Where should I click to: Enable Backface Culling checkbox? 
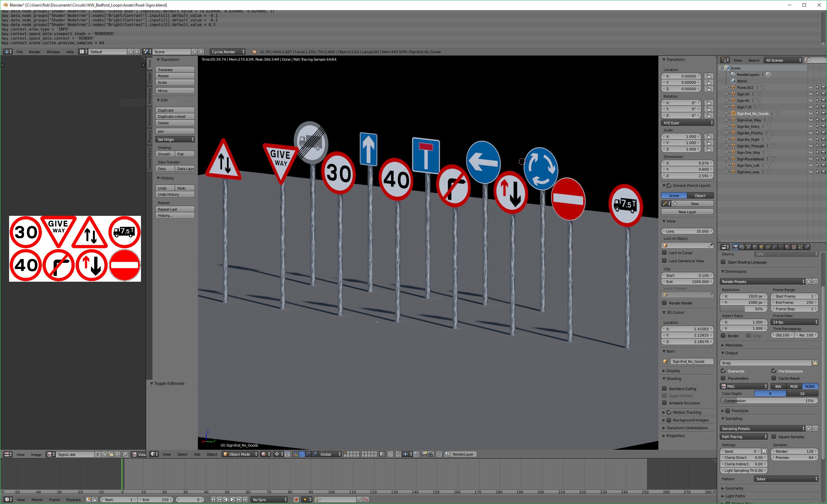664,388
